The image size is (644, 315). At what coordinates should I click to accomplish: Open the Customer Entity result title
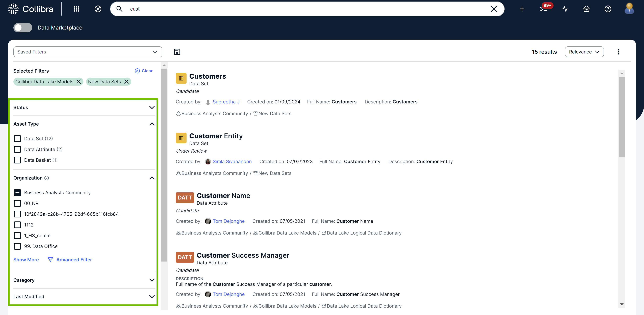point(216,136)
